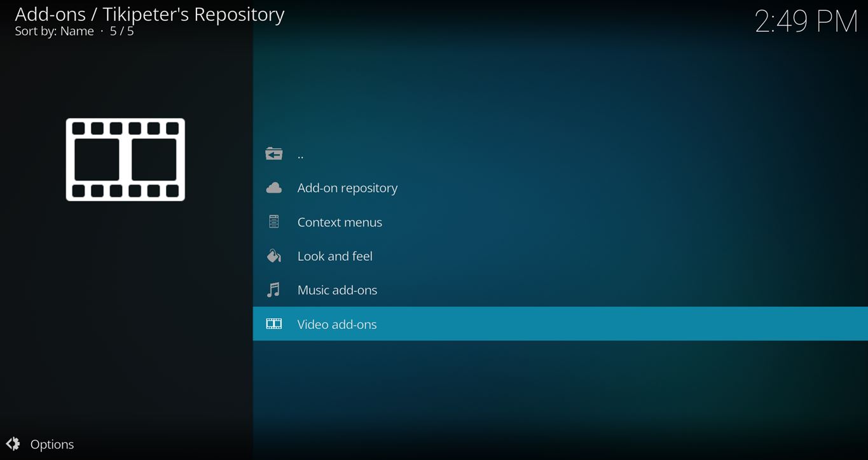Viewport: 868px width, 460px height.
Task: Open the Look and feel category
Action: click(334, 256)
